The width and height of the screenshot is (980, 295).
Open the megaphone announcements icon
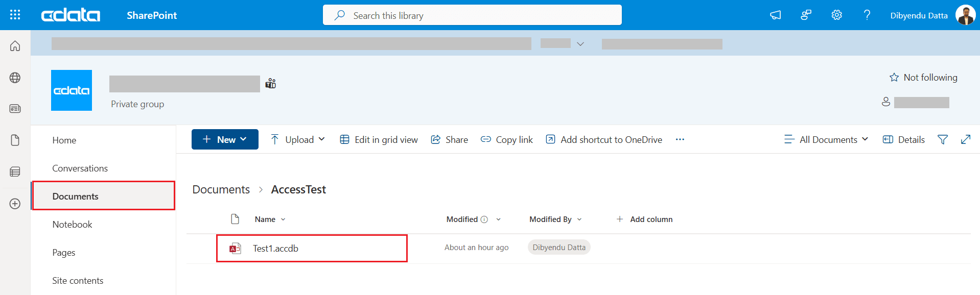coord(775,15)
